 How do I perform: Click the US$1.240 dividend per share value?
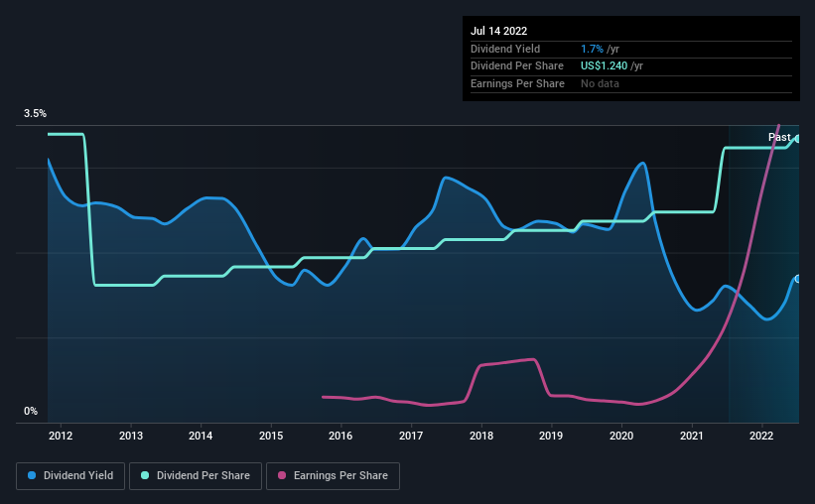pos(604,66)
